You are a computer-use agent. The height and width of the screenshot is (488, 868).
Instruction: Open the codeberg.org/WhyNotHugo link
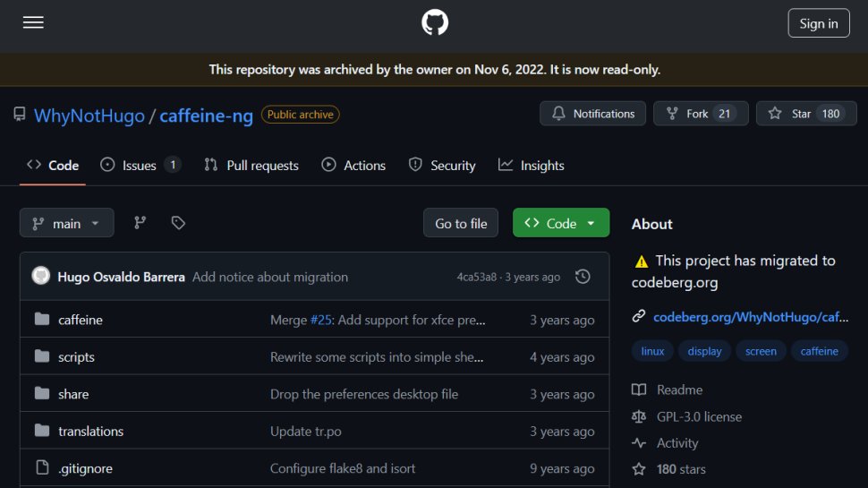pos(751,317)
